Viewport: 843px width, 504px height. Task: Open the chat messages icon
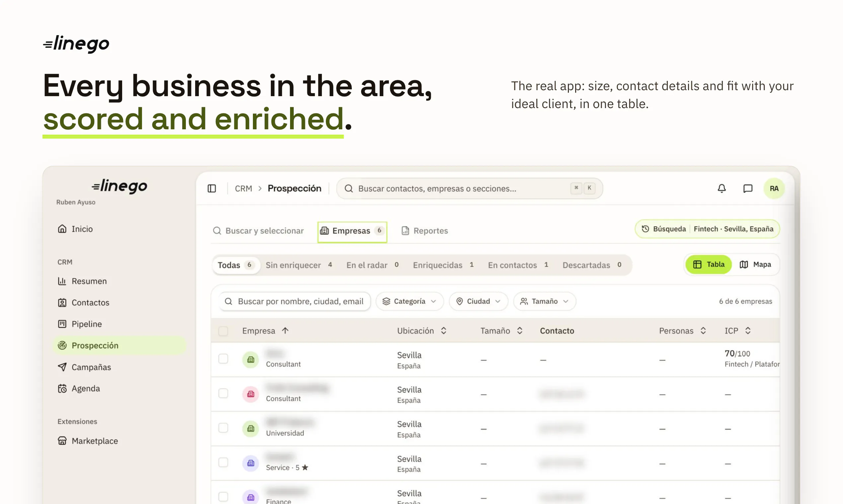click(748, 188)
